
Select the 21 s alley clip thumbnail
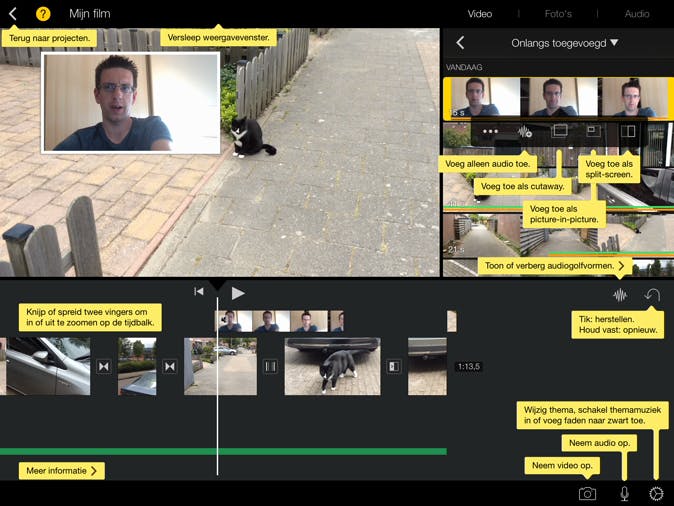click(558, 235)
